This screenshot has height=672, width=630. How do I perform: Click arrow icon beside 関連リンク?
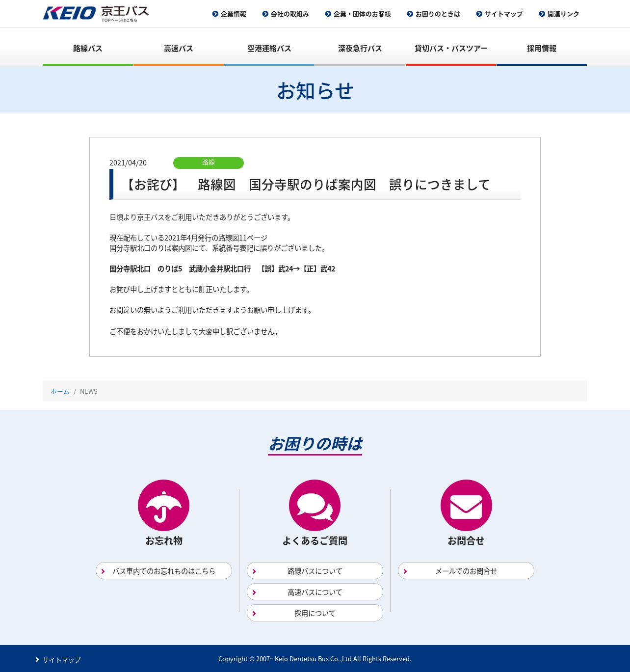(542, 14)
